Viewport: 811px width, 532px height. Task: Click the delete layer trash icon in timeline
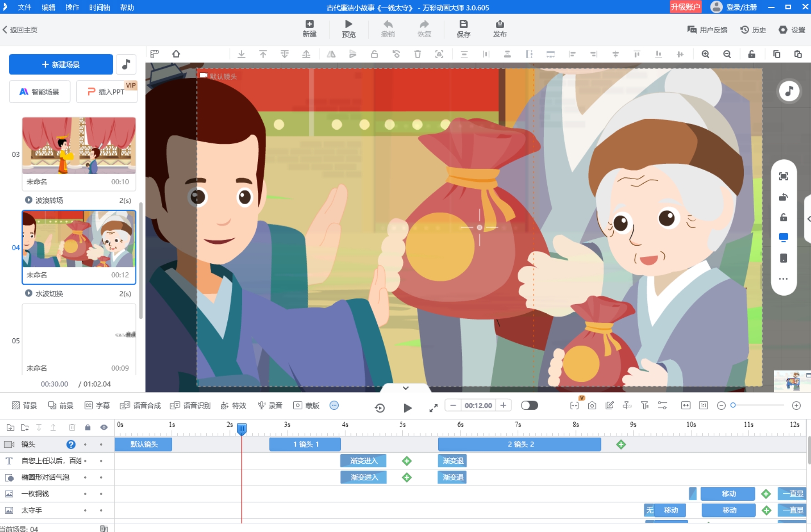tap(72, 427)
